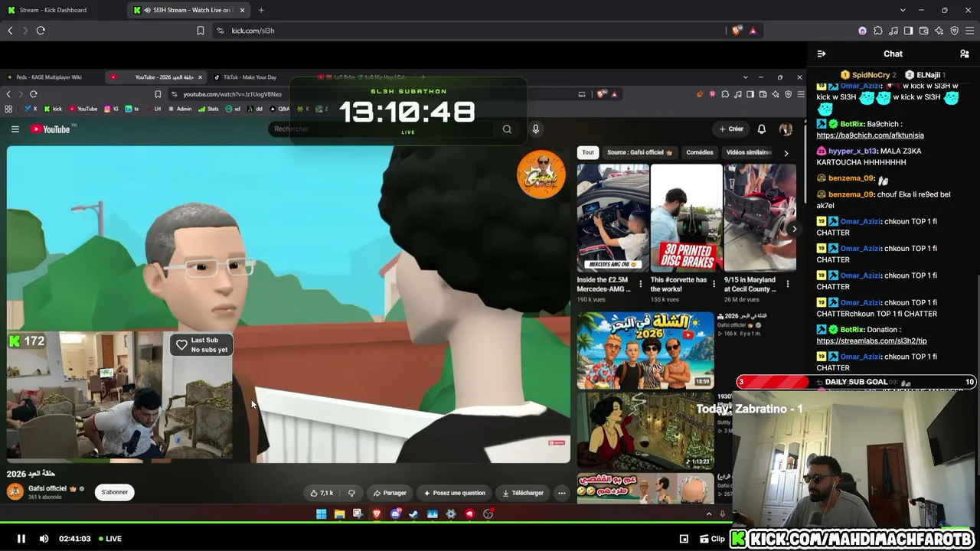Open a new browser tab

(x=261, y=10)
